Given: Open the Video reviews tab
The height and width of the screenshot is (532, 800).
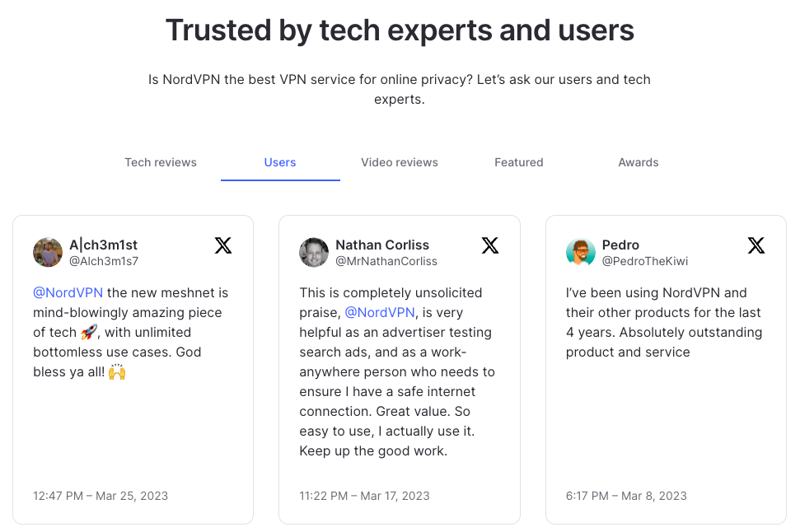Looking at the screenshot, I should 400,162.
